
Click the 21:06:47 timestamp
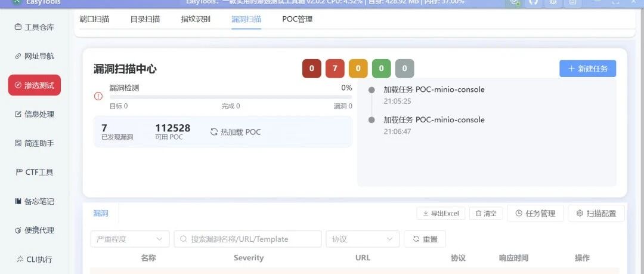pos(397,132)
